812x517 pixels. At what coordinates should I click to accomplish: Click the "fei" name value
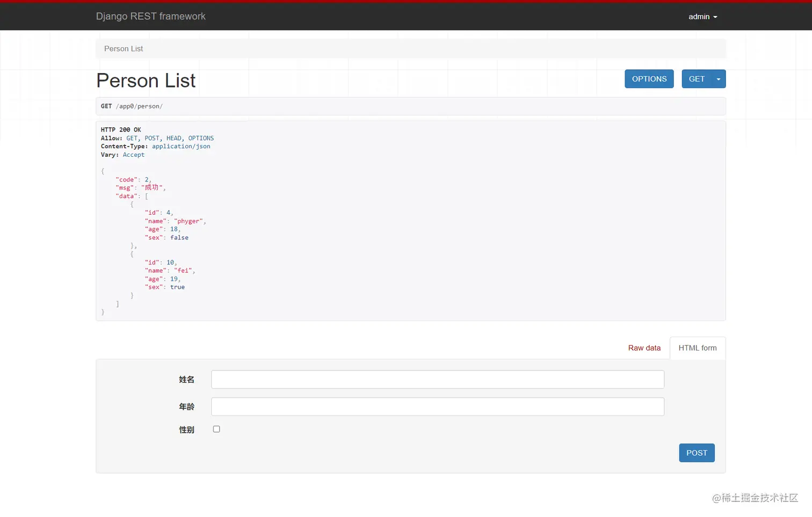tap(183, 271)
